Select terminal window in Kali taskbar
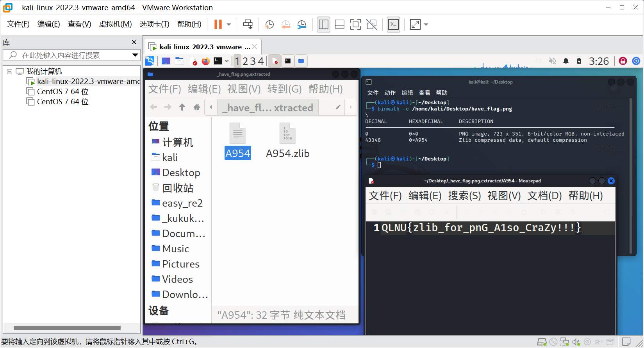 pyautogui.click(x=288, y=61)
